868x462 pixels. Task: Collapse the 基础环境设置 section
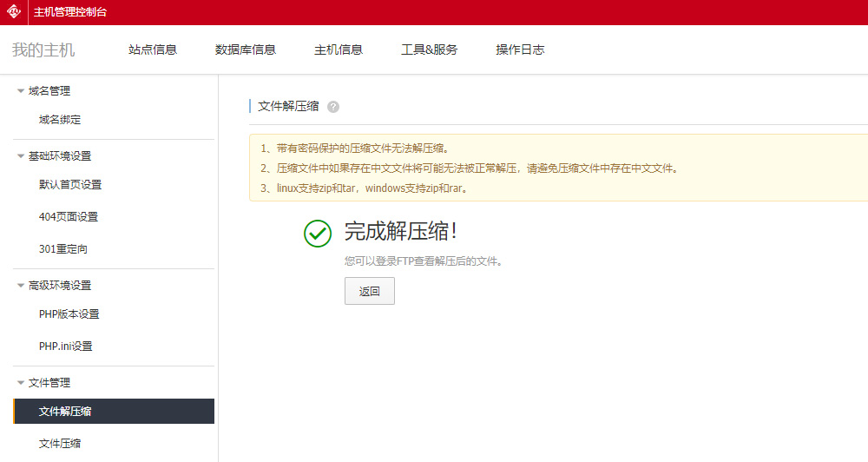click(21, 156)
